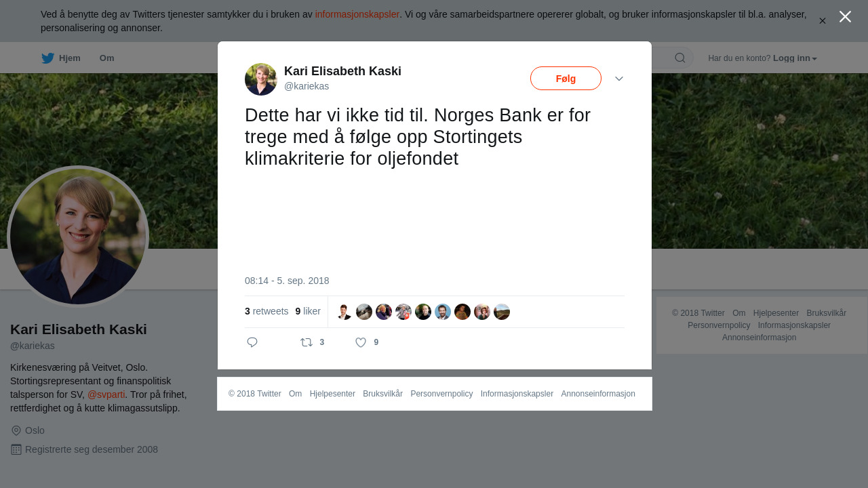This screenshot has width=868, height=488.
Task: Open the @svparti mention link
Action: pos(106,394)
